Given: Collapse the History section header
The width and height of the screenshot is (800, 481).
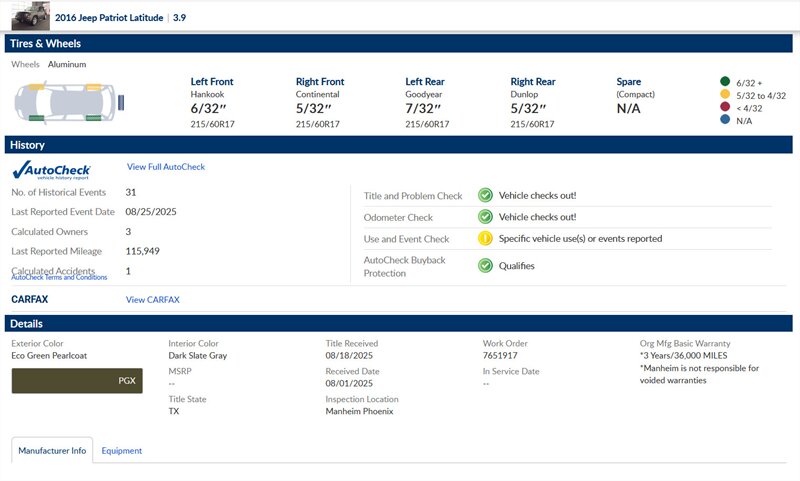Looking at the screenshot, I should (400, 145).
